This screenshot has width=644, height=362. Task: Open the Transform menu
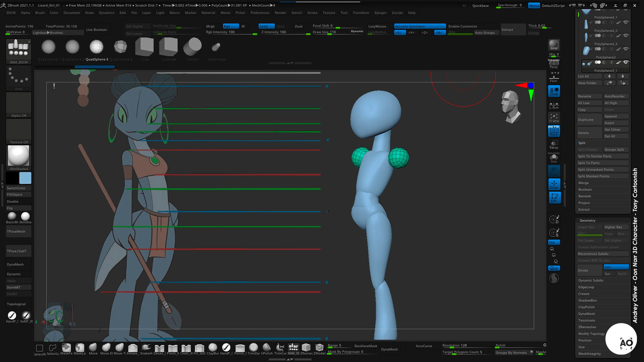(361, 13)
